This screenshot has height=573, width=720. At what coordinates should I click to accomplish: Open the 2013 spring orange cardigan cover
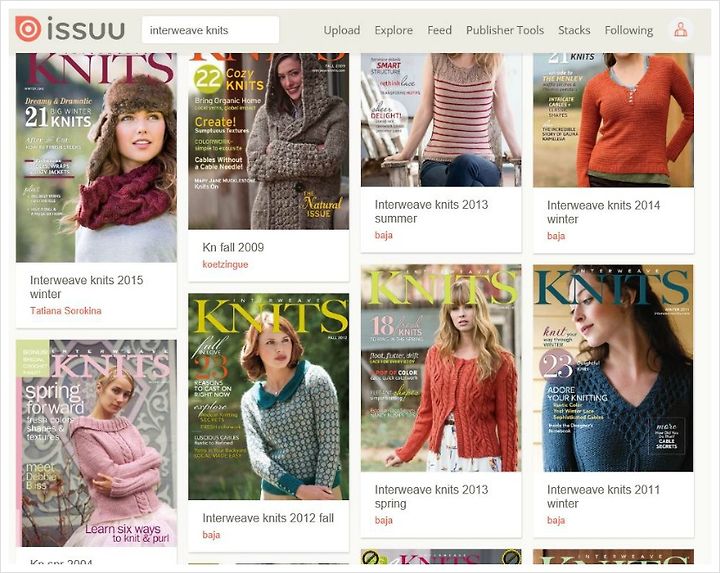pos(441,368)
